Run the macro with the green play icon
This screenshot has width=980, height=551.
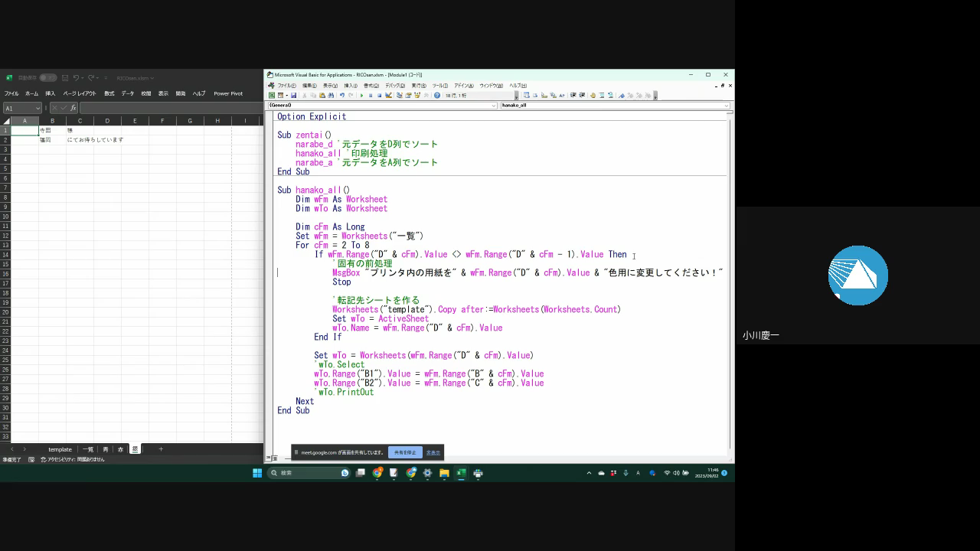361,96
